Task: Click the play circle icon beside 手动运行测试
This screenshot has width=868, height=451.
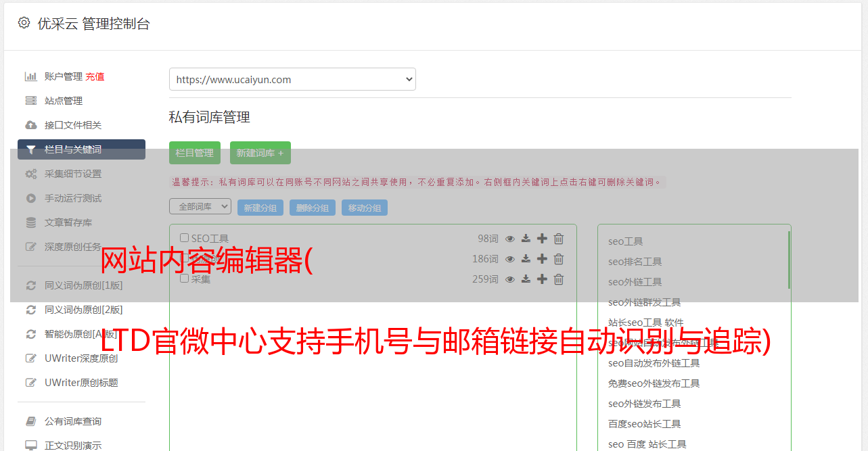Action: point(31,198)
